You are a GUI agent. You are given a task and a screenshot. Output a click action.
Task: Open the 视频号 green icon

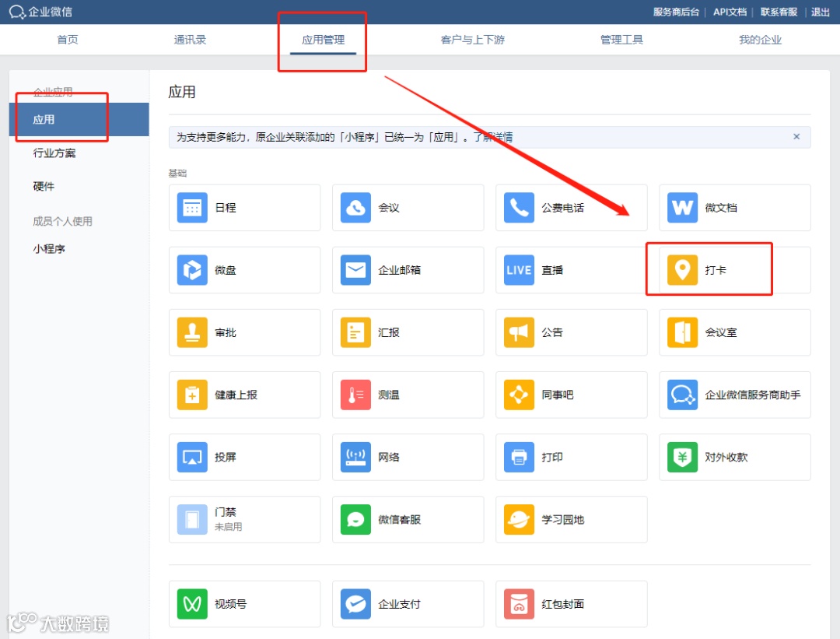click(192, 604)
